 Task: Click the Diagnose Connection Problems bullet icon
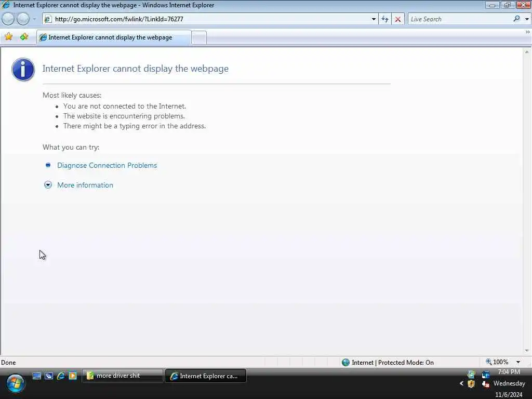coord(48,165)
